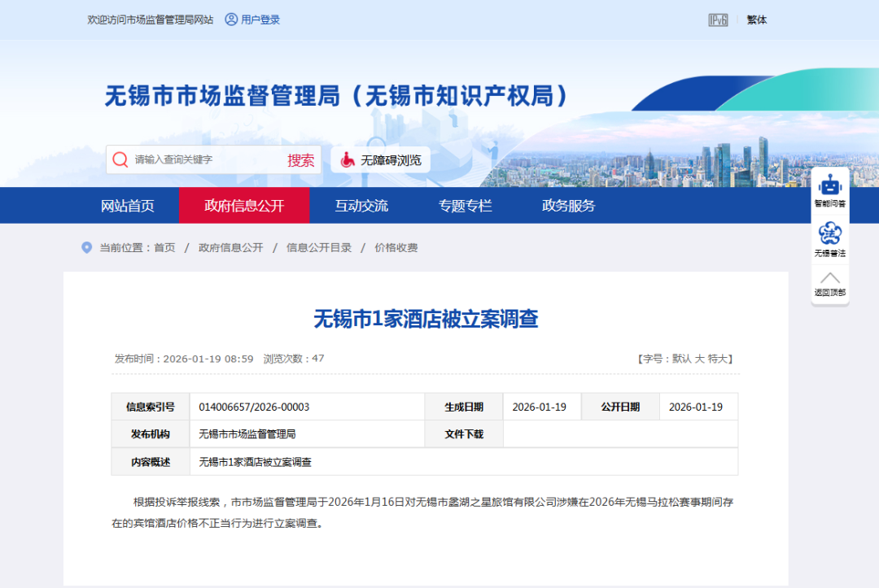The width and height of the screenshot is (879, 588).
Task: Click the red 搜索 button
Action: tap(300, 160)
